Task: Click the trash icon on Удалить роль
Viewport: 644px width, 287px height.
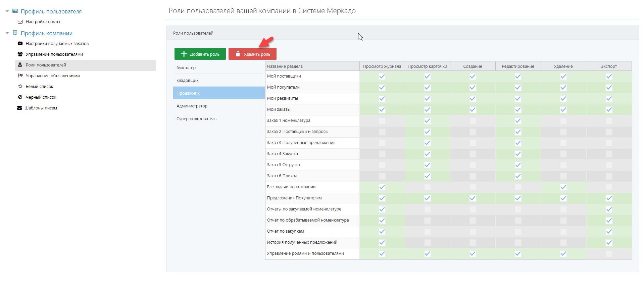Action: pos(238,54)
